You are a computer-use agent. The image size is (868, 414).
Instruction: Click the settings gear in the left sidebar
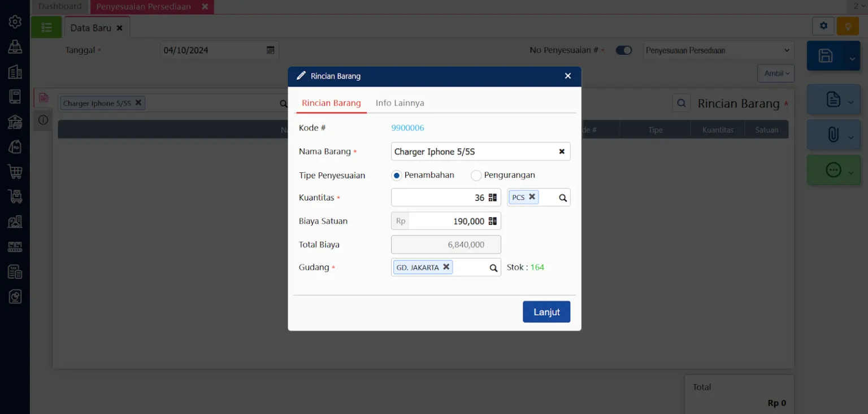pyautogui.click(x=15, y=21)
